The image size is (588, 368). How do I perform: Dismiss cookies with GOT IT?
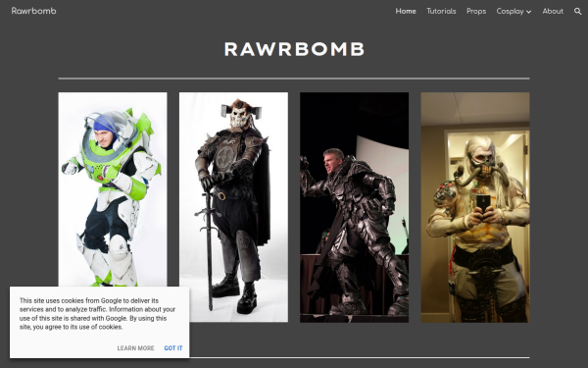tap(173, 348)
